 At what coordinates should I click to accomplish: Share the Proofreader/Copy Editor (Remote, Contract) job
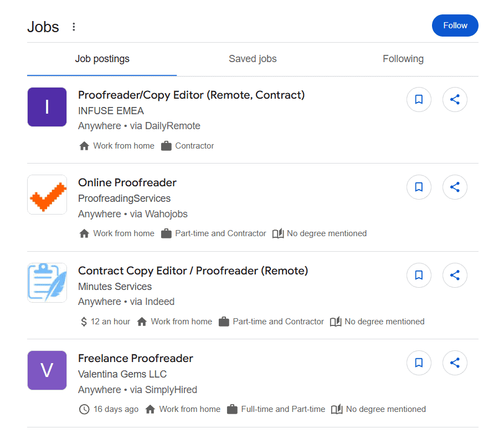click(x=455, y=99)
